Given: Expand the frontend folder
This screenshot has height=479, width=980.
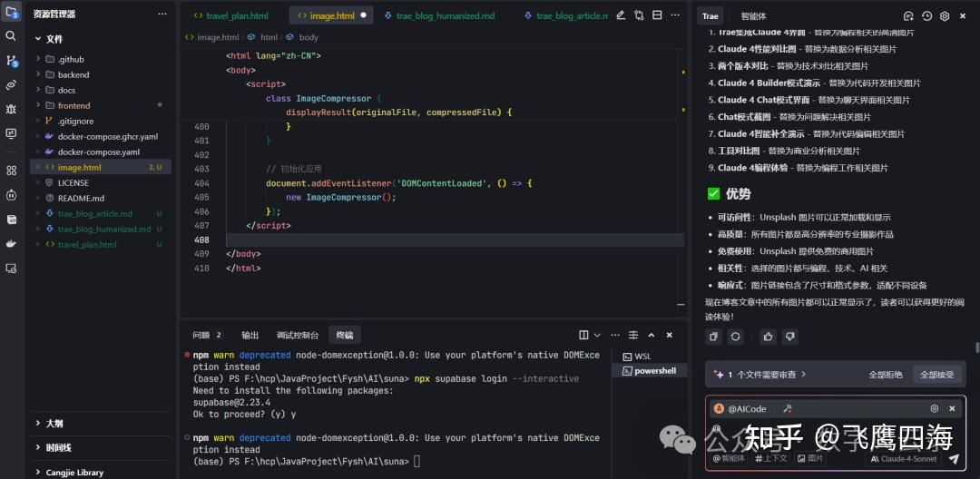Looking at the screenshot, I should (73, 105).
